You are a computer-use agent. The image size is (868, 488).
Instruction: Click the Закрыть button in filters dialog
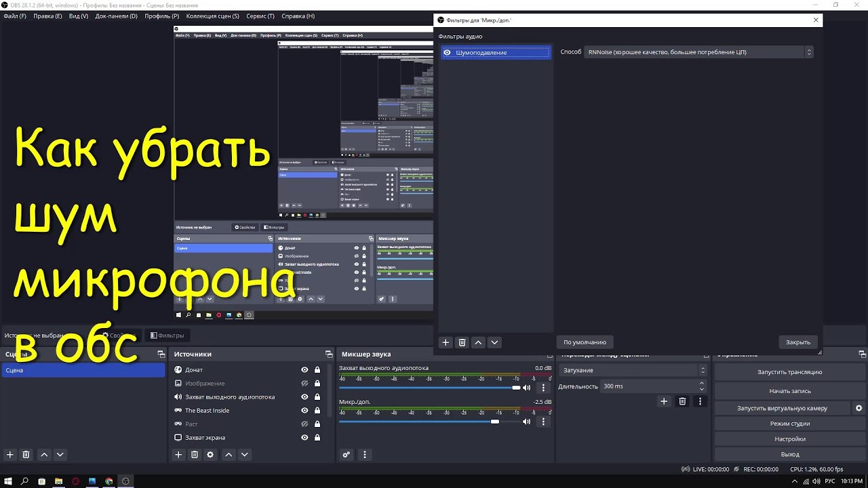[x=798, y=342]
